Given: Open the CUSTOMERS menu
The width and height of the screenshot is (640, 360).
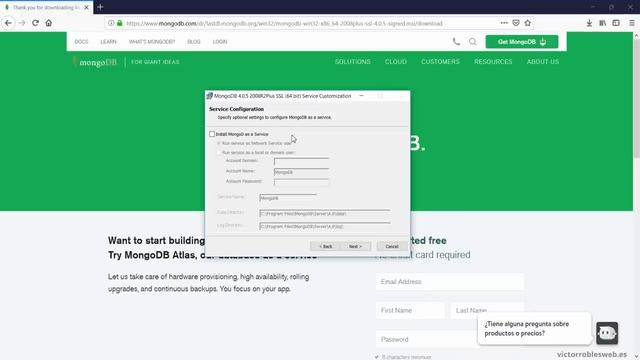Looking at the screenshot, I should point(440,62).
